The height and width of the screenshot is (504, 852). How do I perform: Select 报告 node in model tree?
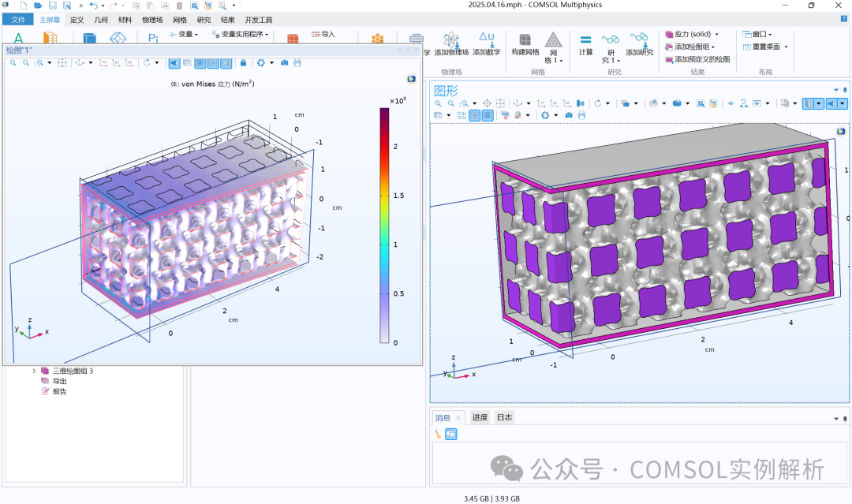coord(59,391)
